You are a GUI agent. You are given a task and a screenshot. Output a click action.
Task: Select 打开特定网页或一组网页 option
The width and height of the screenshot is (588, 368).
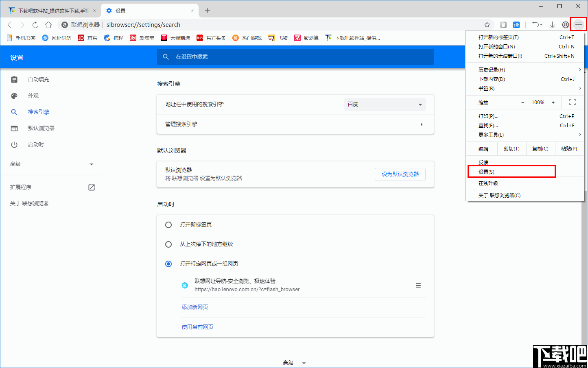pyautogui.click(x=168, y=263)
